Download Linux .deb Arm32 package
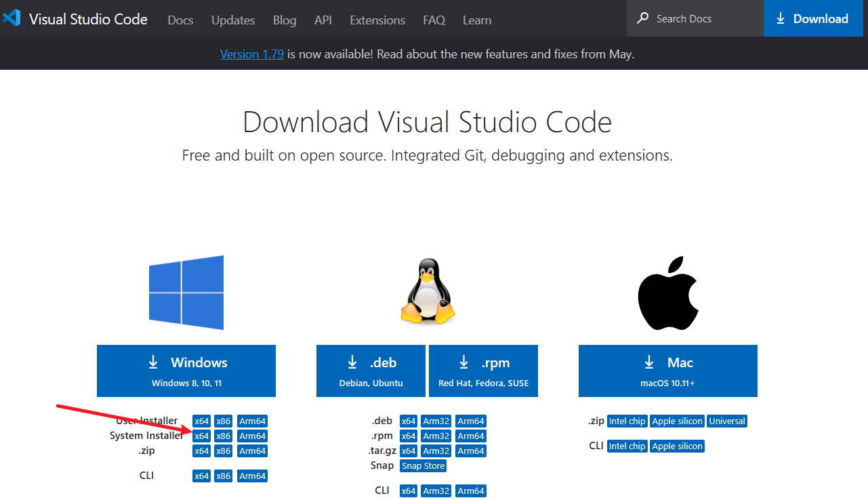The width and height of the screenshot is (868, 500). coord(436,421)
